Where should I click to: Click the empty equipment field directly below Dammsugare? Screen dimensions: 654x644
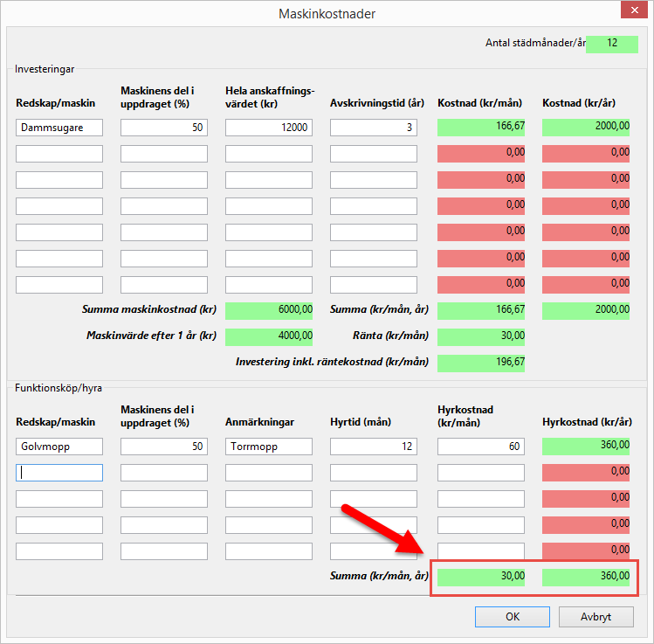(59, 154)
